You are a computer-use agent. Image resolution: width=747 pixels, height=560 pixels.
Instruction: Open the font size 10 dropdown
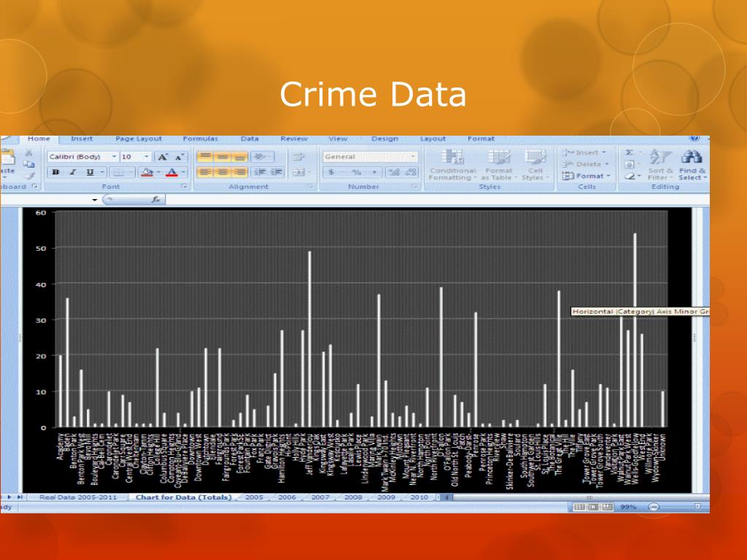(146, 157)
